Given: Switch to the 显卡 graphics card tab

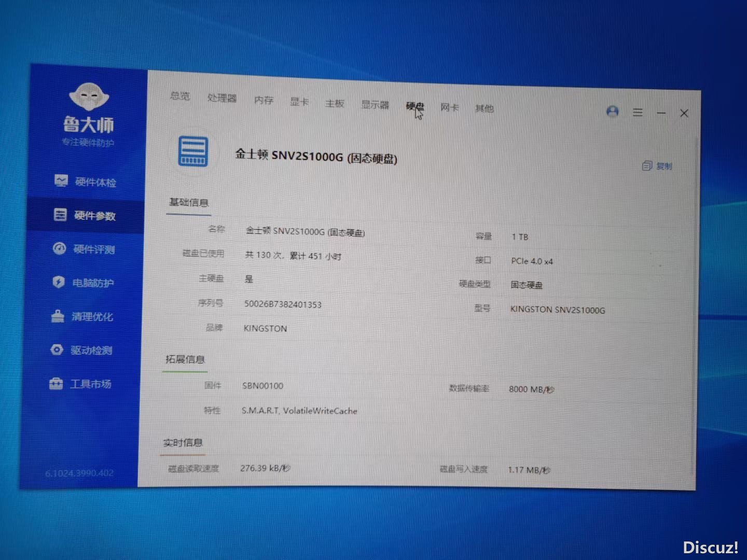Looking at the screenshot, I should pyautogui.click(x=299, y=102).
